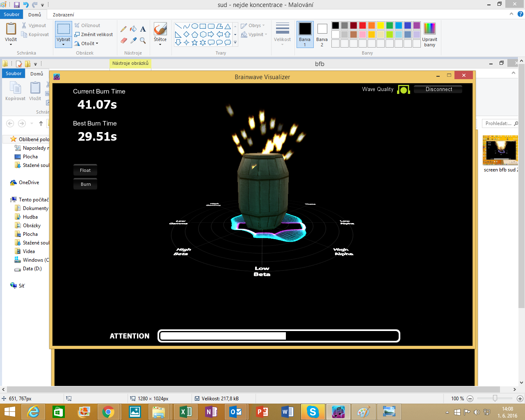Select Hudba in the Explorer navigation pane
The height and width of the screenshot is (420, 525).
[26, 217]
